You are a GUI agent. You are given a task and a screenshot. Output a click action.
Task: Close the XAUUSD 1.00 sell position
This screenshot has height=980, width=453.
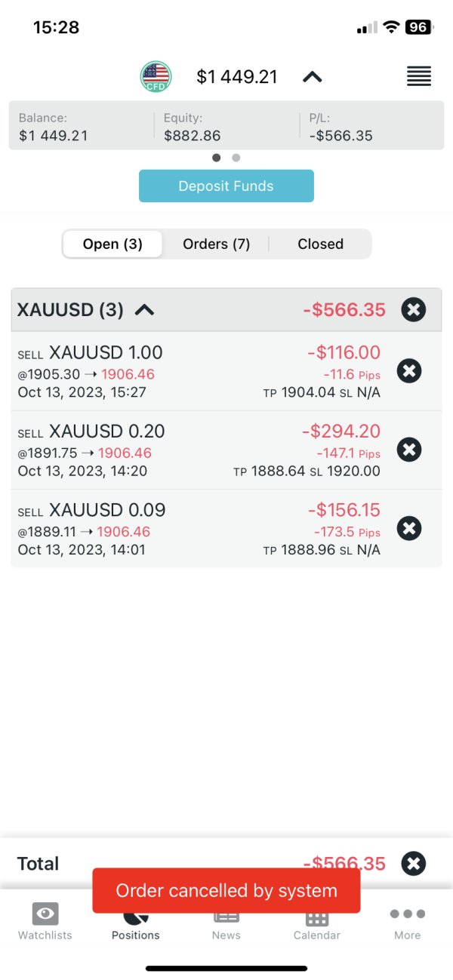[x=408, y=370]
